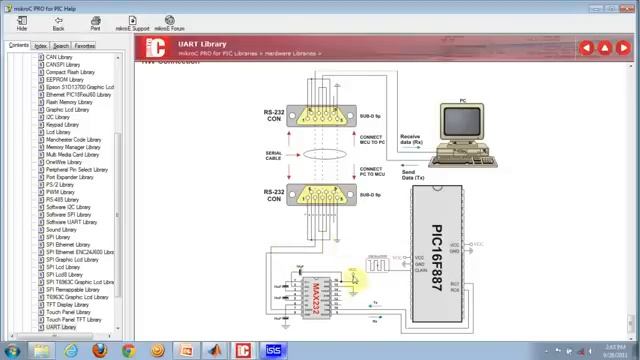Open Epson S1D13700 Graphic Lcd topic
The height and width of the screenshot is (360, 640).
(x=80, y=87)
